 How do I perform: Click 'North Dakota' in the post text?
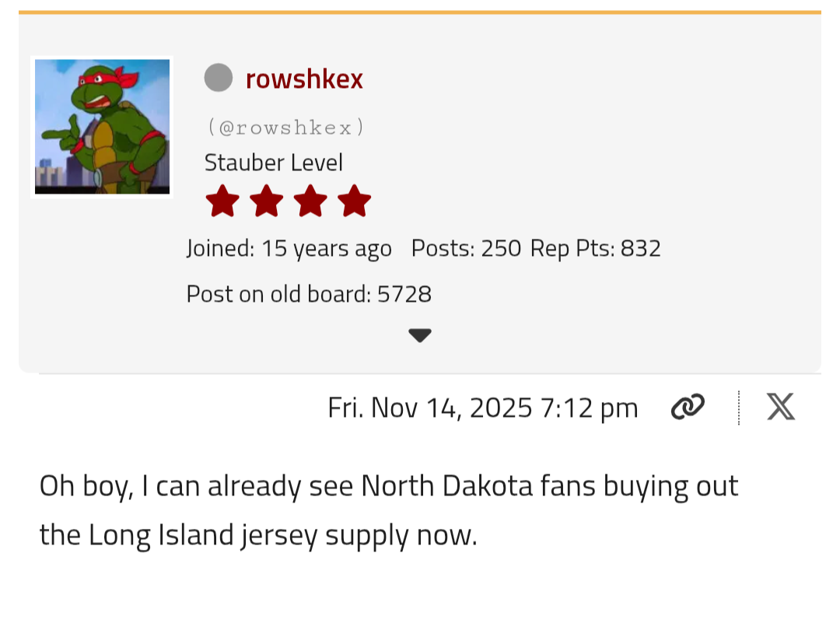(448, 486)
